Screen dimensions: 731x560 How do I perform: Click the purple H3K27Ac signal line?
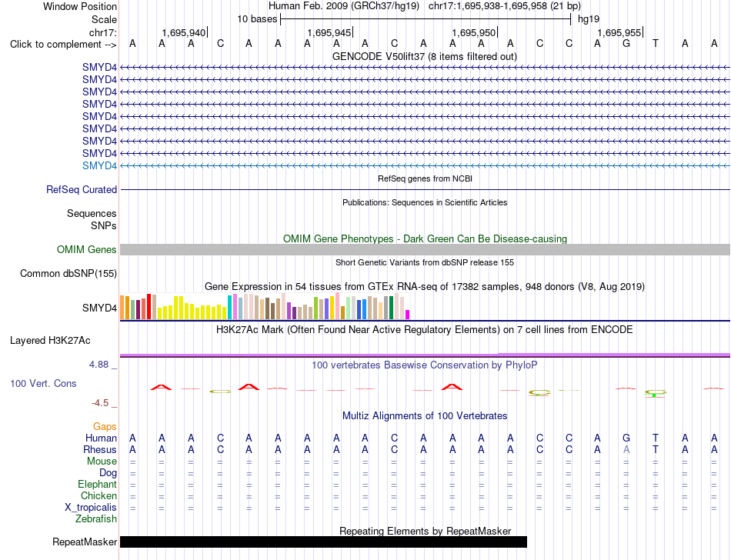click(x=426, y=355)
